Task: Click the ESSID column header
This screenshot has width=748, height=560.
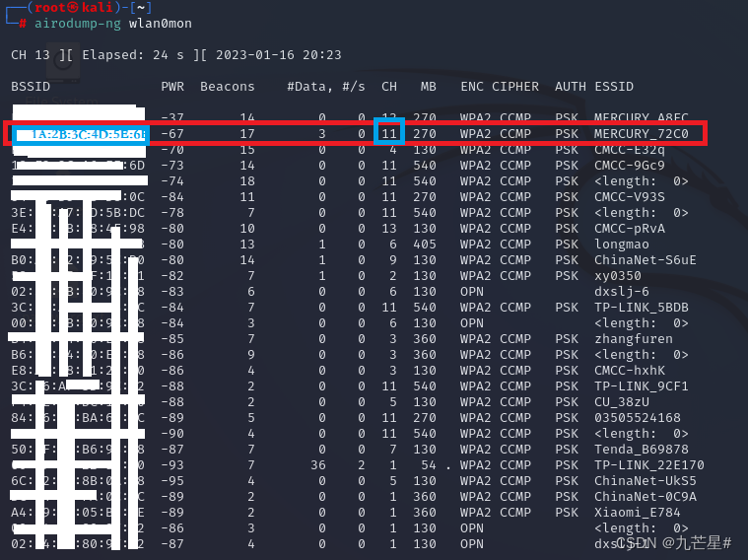Action: coord(614,87)
